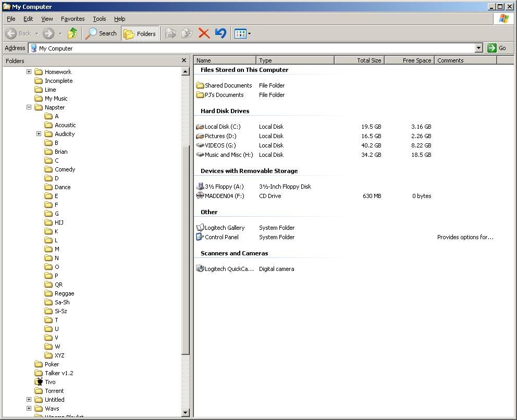517x420 pixels.
Task: Open the Tools menu
Action: (x=99, y=19)
